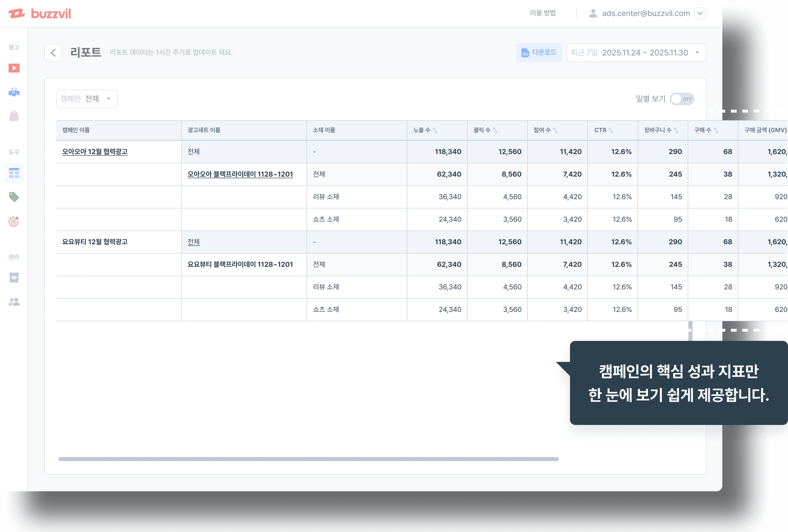
Task: Select the report table icon under 도구
Action: 14,173
